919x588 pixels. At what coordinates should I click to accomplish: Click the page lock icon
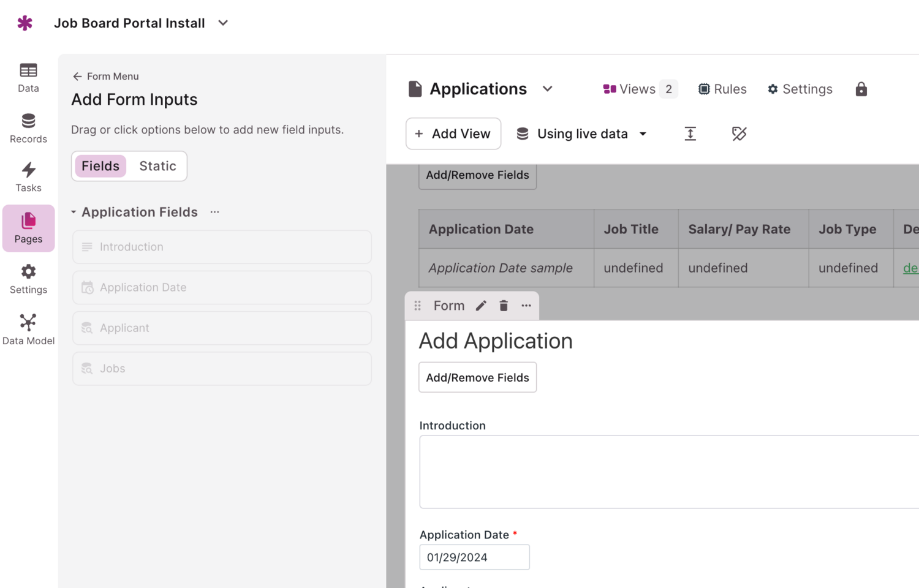[x=861, y=89]
